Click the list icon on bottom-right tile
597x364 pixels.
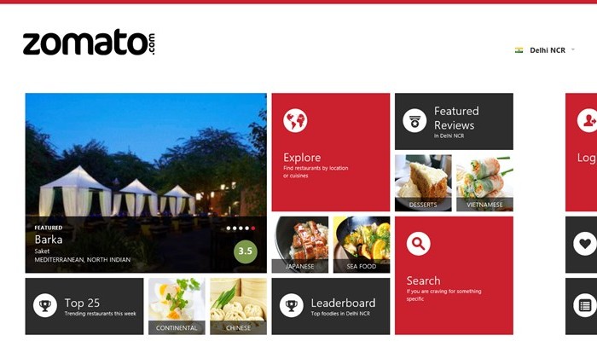585,305
